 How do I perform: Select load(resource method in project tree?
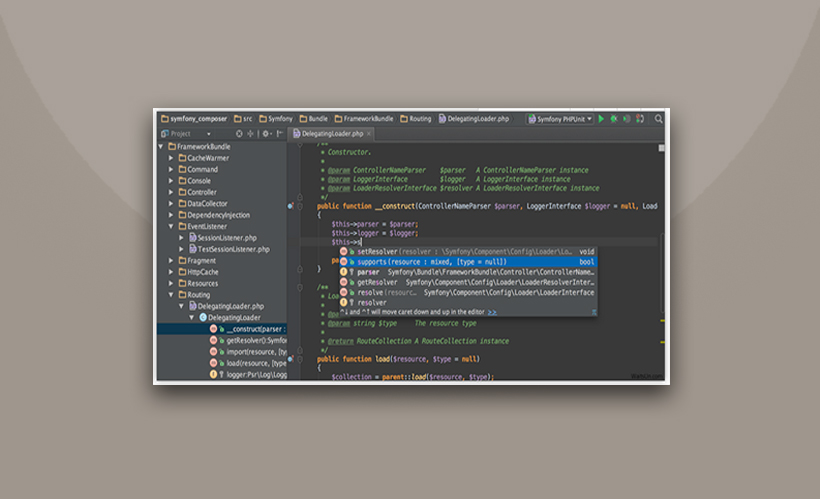click(x=248, y=364)
